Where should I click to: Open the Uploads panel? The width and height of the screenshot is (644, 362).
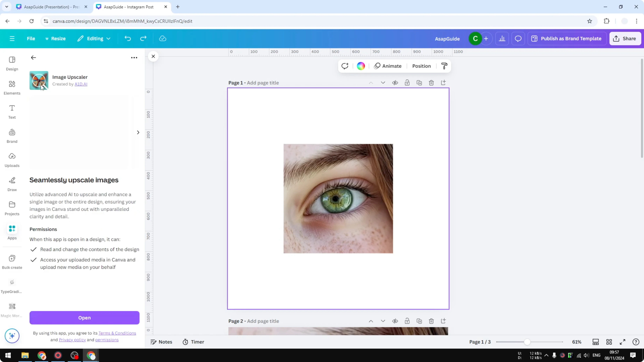coord(12,160)
